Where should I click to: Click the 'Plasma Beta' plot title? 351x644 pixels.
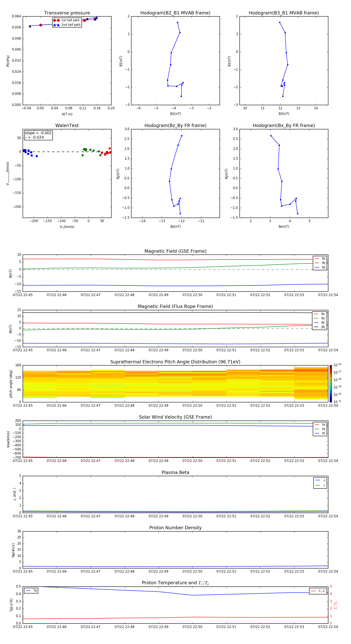pos(175,472)
